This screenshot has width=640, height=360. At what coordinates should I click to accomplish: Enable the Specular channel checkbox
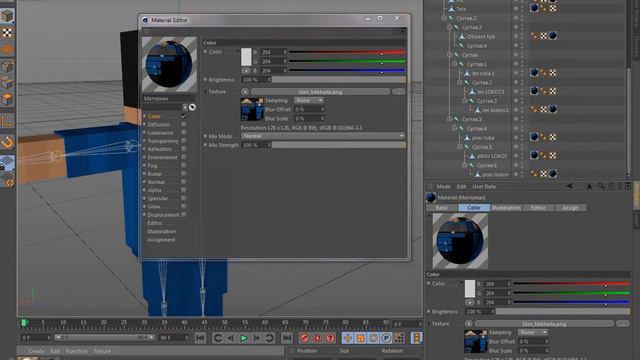tap(184, 198)
